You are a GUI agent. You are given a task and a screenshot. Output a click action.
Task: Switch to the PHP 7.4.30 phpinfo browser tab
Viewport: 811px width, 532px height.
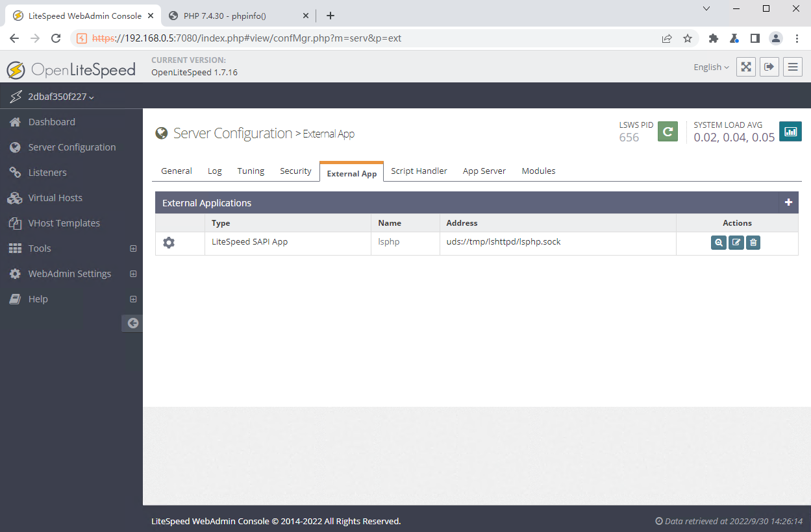pyautogui.click(x=238, y=16)
